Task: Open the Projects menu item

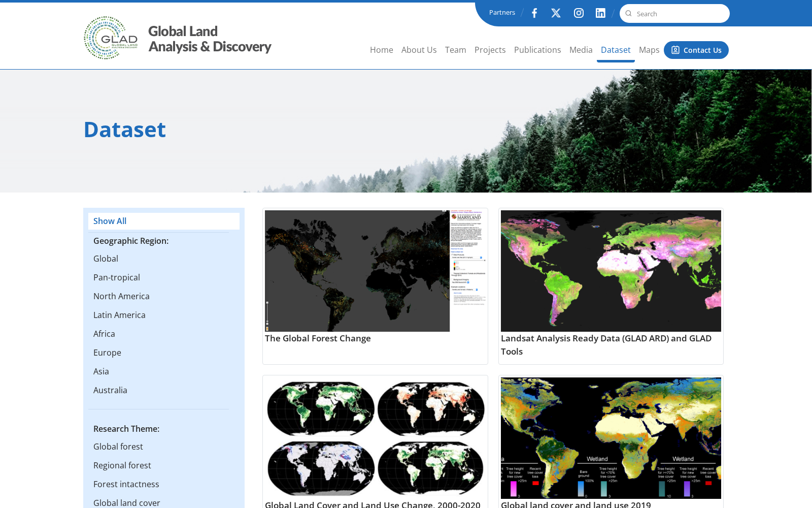Action: pyautogui.click(x=490, y=50)
